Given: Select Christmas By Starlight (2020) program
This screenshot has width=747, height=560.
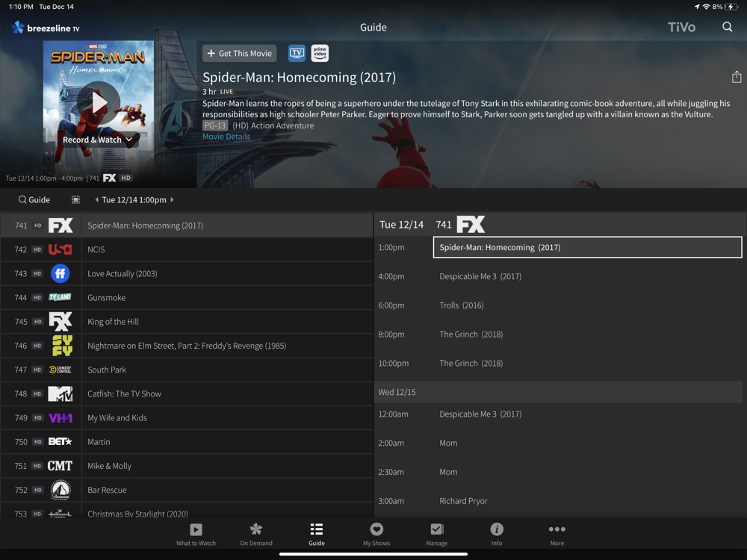Looking at the screenshot, I should (x=227, y=511).
